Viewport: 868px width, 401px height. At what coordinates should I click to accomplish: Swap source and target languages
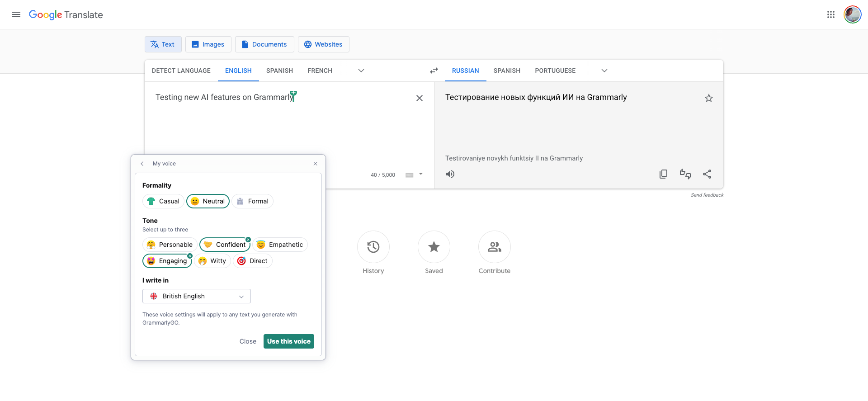(434, 71)
